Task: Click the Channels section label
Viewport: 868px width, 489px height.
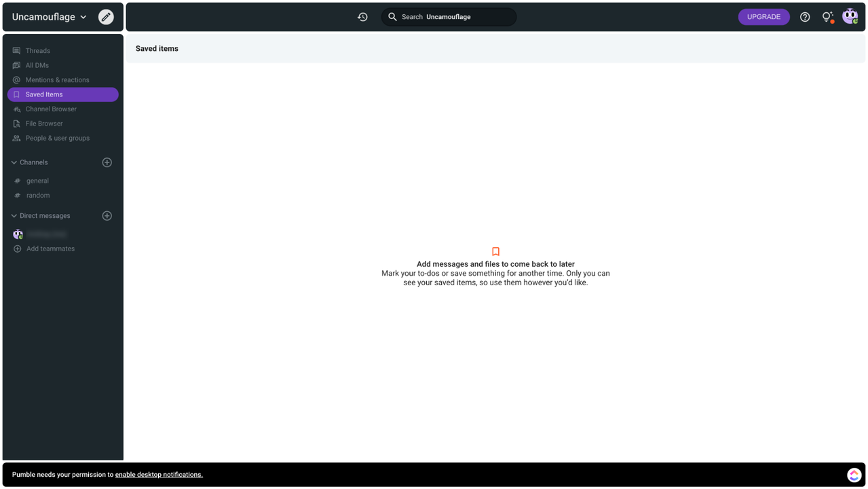Action: tap(34, 162)
